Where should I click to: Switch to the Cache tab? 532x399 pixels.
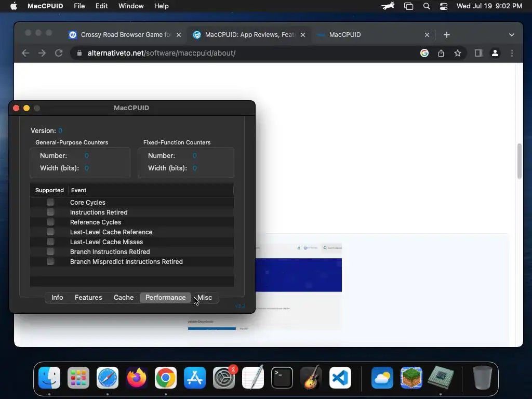pos(124,298)
